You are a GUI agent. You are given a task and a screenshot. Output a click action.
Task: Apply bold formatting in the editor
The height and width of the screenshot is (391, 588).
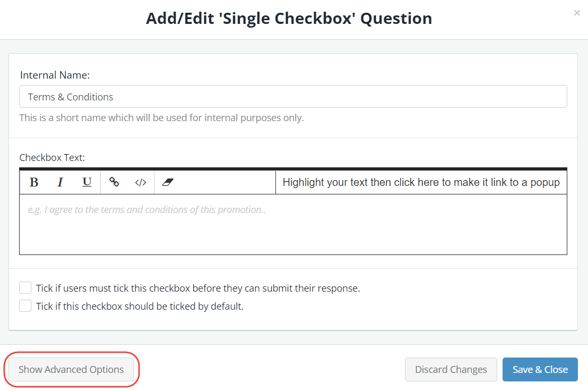pyautogui.click(x=34, y=182)
